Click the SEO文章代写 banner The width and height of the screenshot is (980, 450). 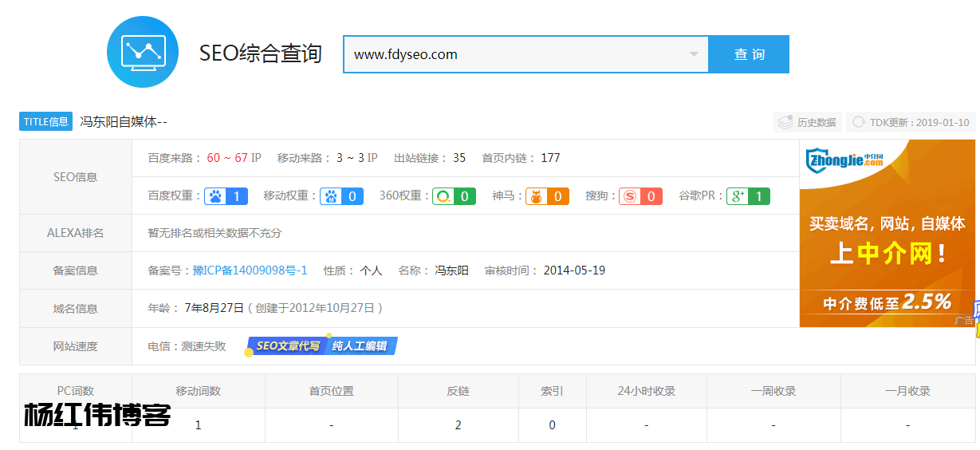(x=287, y=346)
